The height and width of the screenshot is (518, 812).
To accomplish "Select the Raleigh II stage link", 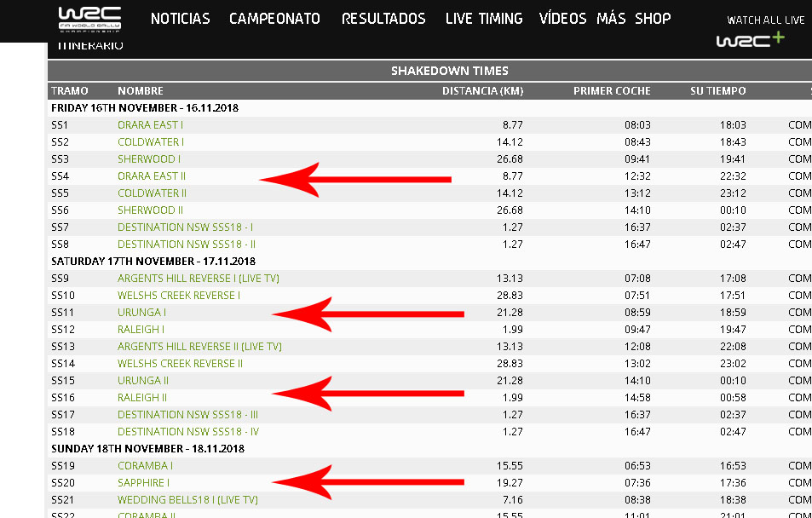I will [142, 398].
